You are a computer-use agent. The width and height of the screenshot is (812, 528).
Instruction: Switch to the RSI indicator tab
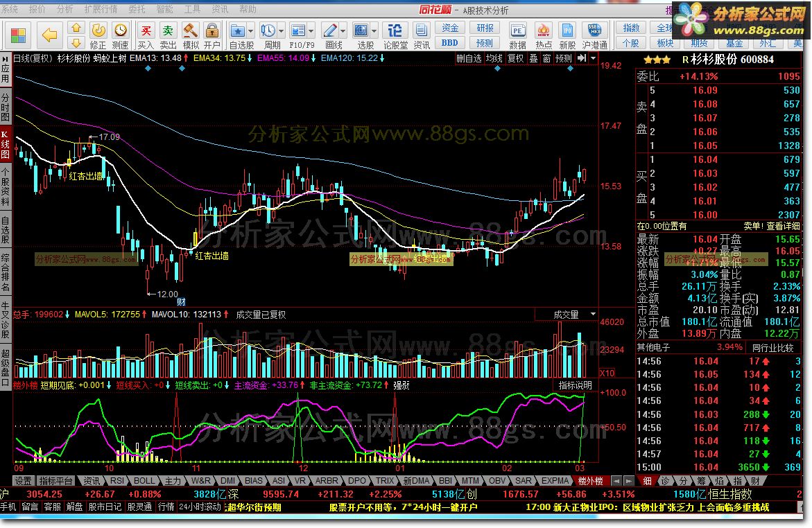point(117,481)
